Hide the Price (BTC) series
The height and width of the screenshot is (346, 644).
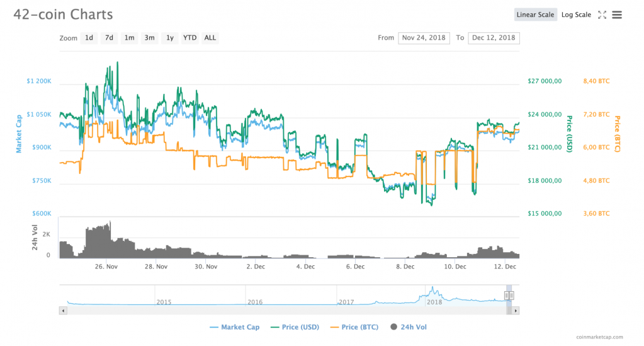pyautogui.click(x=356, y=327)
